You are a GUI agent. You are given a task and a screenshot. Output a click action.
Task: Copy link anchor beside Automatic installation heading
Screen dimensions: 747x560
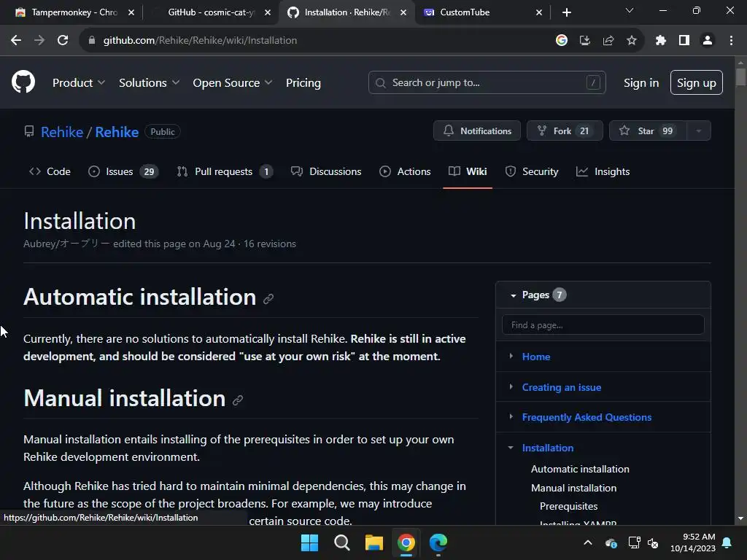(x=268, y=298)
